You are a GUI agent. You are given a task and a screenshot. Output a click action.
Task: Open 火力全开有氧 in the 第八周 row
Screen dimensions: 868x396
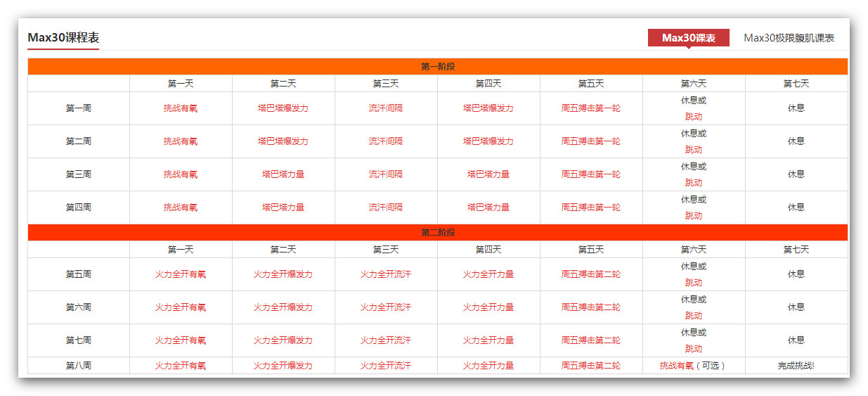pos(181,366)
